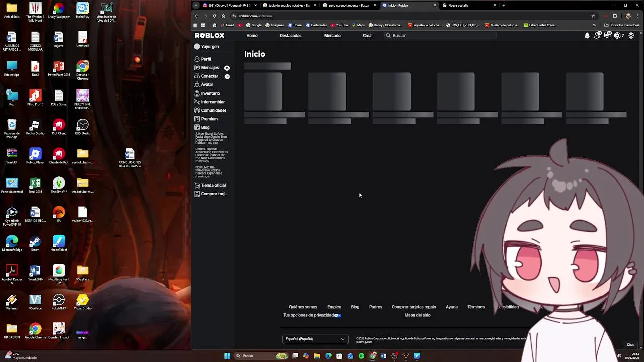The width and height of the screenshot is (644, 362).
Task: Switch to the seno coseno tangente tab
Action: tap(349, 5)
